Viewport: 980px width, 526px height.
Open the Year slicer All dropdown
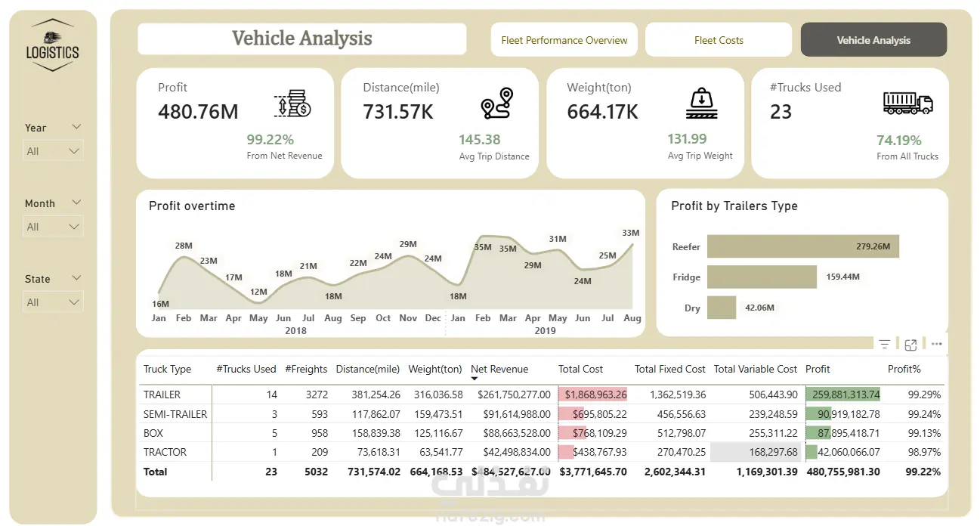click(x=53, y=151)
